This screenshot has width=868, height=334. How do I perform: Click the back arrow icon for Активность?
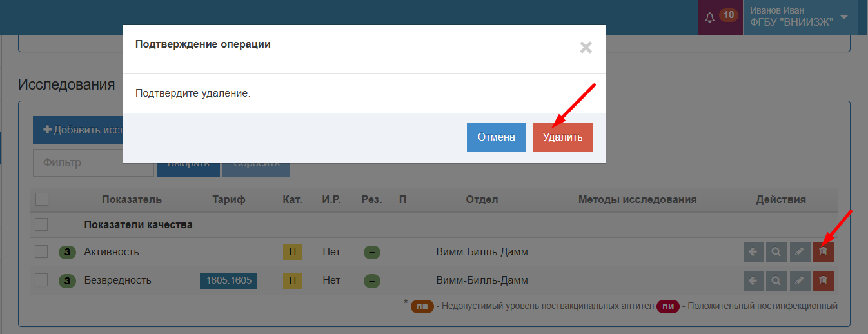[x=753, y=251]
